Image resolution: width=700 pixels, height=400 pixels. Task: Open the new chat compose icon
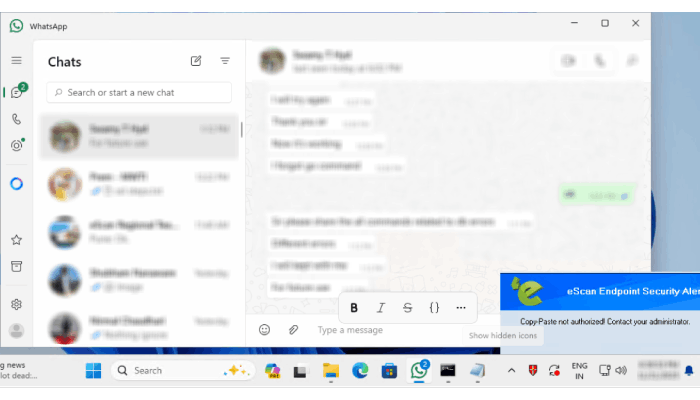pyautogui.click(x=196, y=61)
